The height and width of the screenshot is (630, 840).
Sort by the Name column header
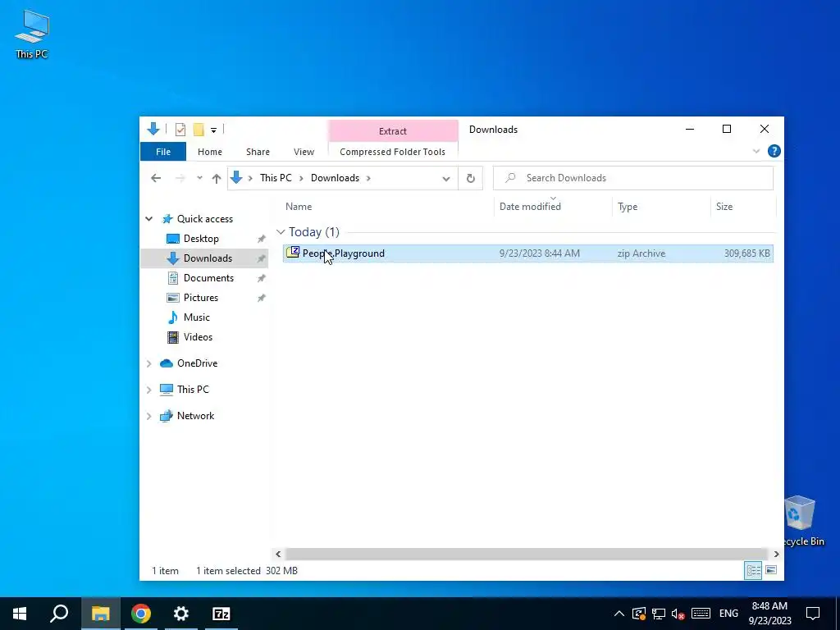299,206
